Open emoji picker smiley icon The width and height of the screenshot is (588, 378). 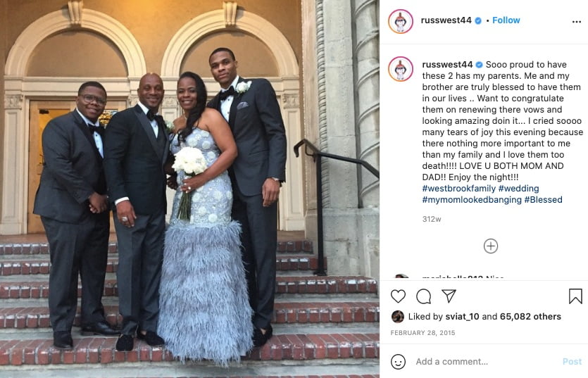pos(398,362)
